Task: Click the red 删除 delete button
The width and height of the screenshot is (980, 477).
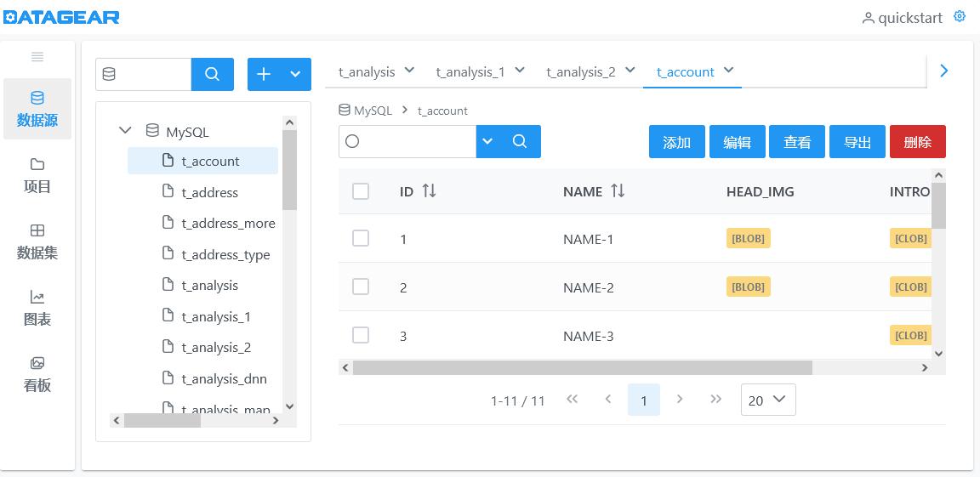Action: 918,142
